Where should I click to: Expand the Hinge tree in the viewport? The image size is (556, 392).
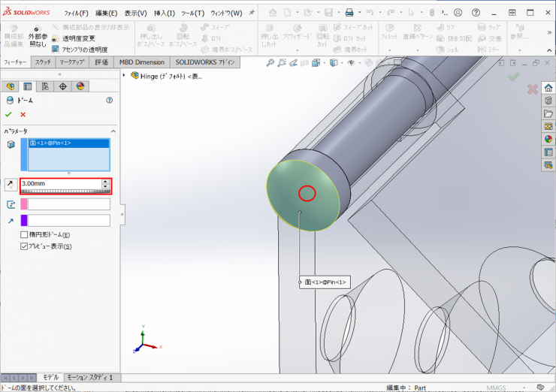[x=125, y=75]
